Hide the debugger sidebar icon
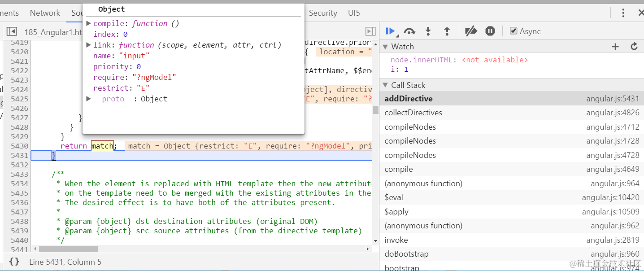 click(370, 31)
